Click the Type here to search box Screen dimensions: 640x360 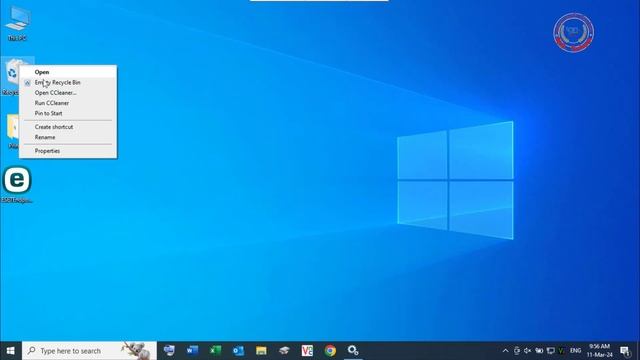(89, 351)
